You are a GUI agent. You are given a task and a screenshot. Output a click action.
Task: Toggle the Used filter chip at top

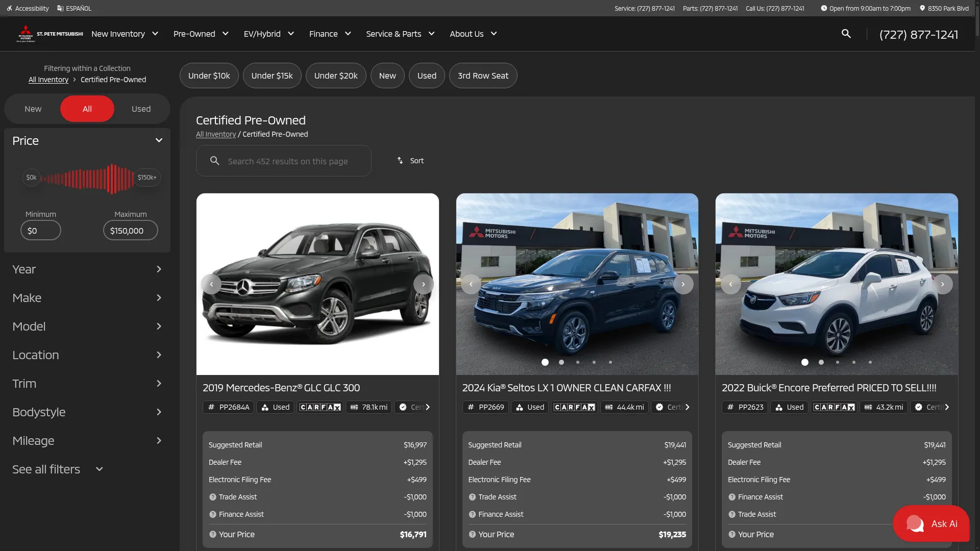click(427, 76)
